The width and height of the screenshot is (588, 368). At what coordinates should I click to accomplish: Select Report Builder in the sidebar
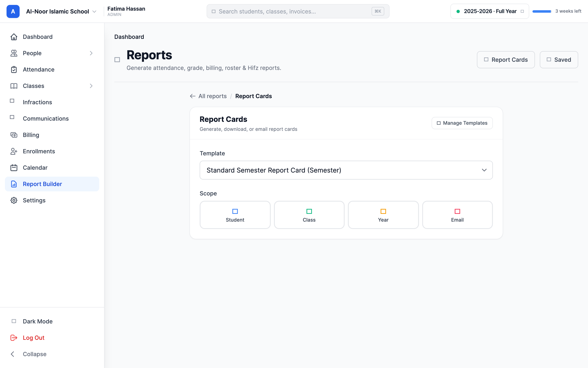tap(52, 184)
